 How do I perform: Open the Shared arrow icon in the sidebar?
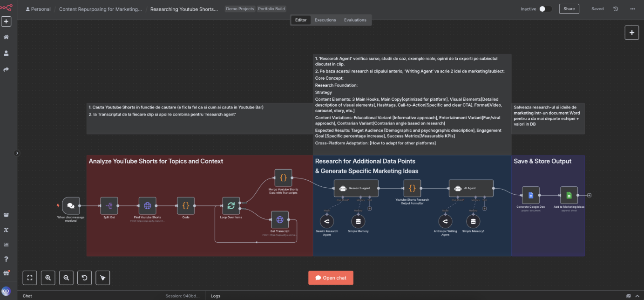click(x=6, y=69)
